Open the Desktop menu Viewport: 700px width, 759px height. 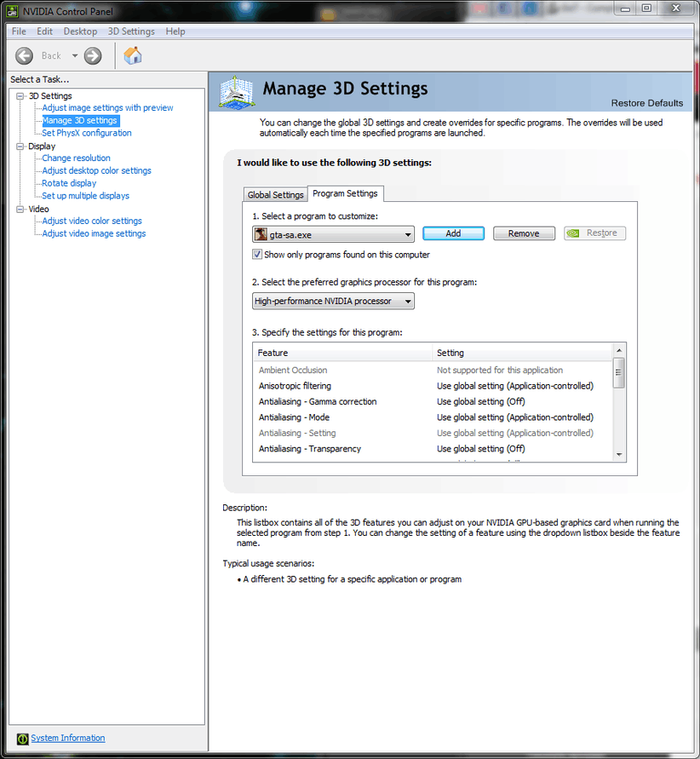[x=80, y=32]
